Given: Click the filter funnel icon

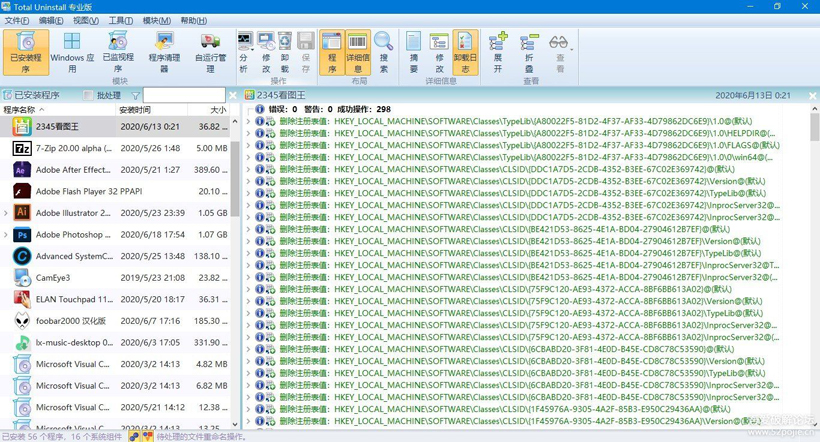Looking at the screenshot, I should click(135, 96).
